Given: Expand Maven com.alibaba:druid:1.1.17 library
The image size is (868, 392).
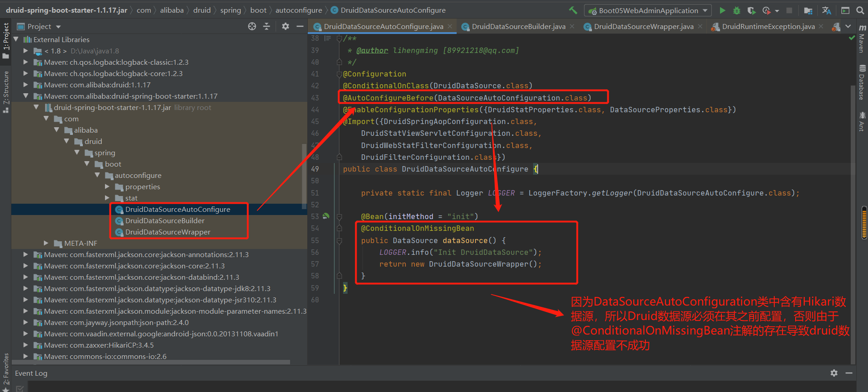Looking at the screenshot, I should pos(26,85).
